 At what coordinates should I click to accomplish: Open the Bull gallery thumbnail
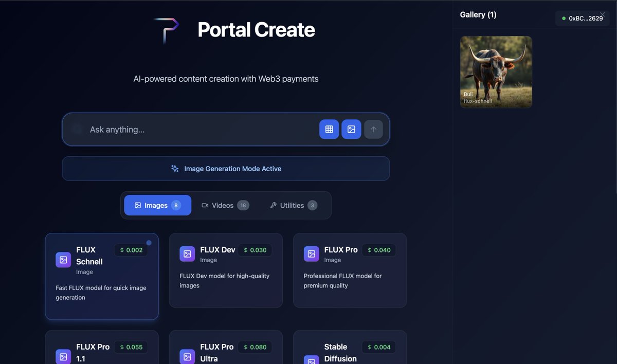point(496,72)
